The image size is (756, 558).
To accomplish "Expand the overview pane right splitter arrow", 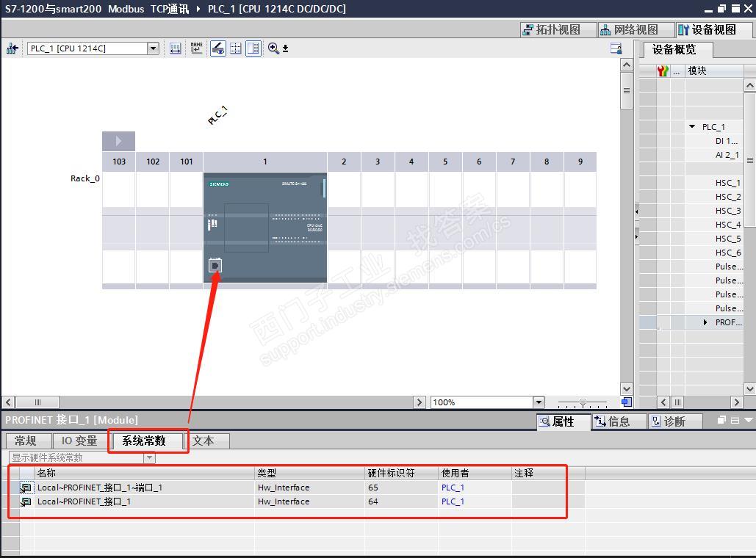I will pyautogui.click(x=636, y=237).
